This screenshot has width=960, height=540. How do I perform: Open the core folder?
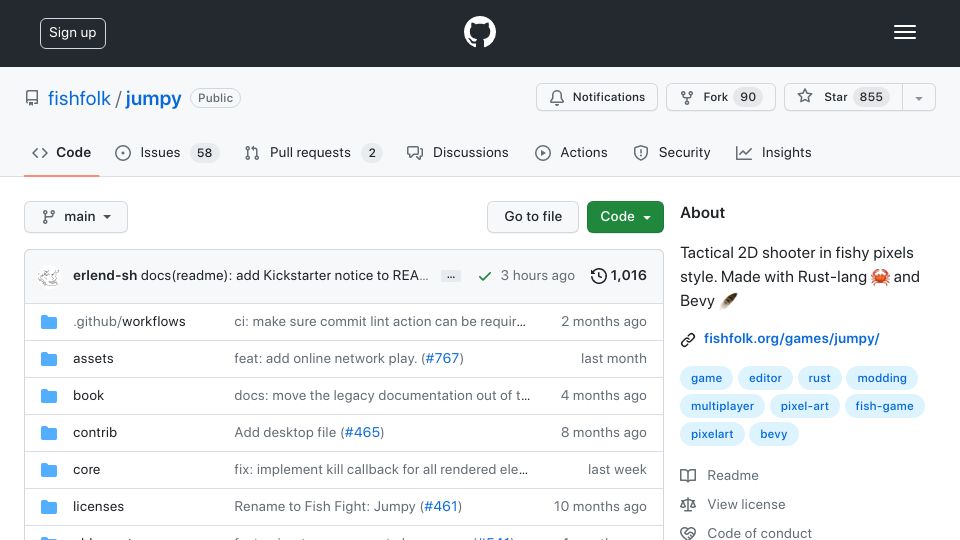(86, 470)
